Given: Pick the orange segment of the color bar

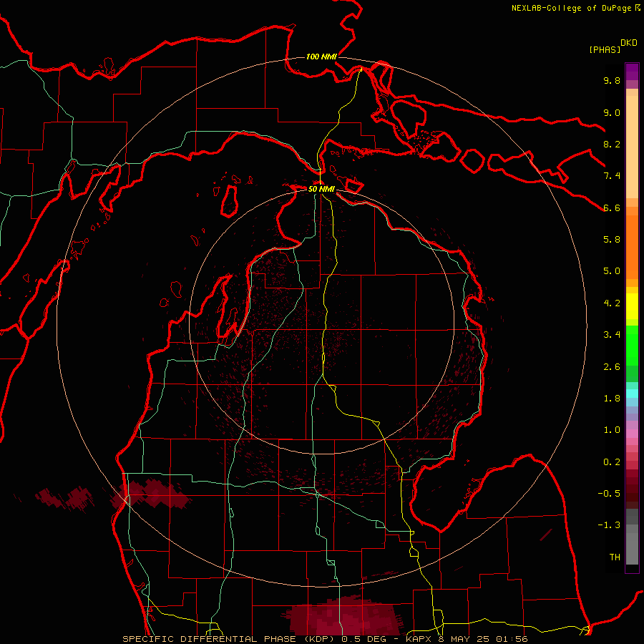Looking at the screenshot, I should click(632, 246).
